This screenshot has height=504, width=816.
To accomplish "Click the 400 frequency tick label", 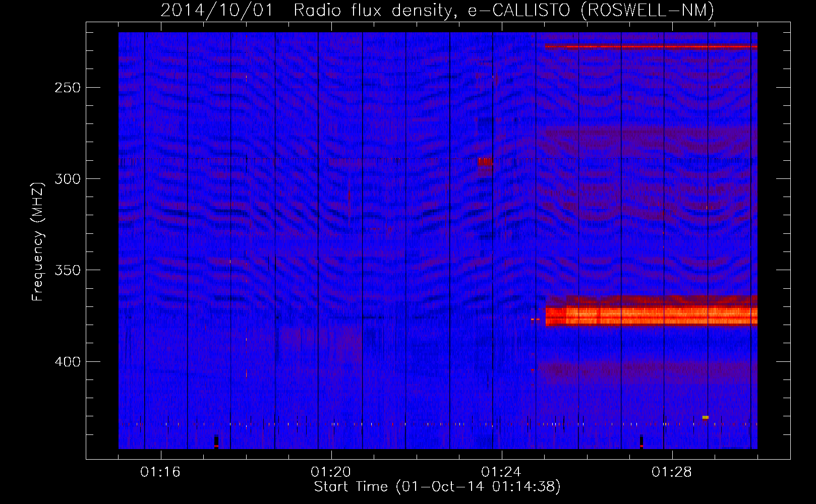I will click(68, 362).
